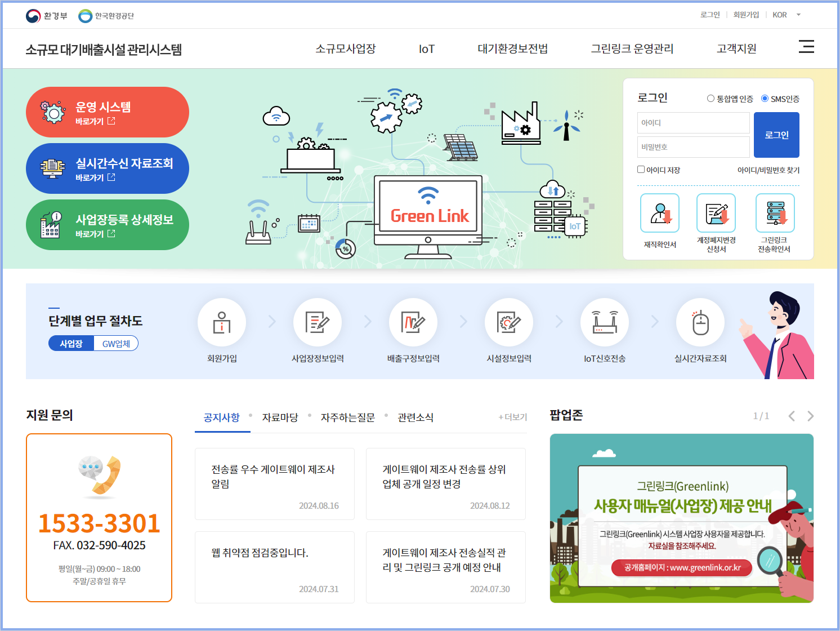
Task: Select the 사업장정보입력 step icon
Action: (x=318, y=322)
